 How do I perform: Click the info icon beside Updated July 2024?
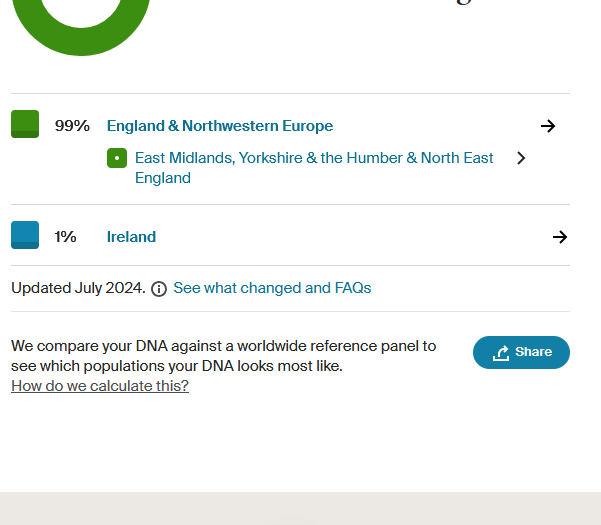point(159,289)
